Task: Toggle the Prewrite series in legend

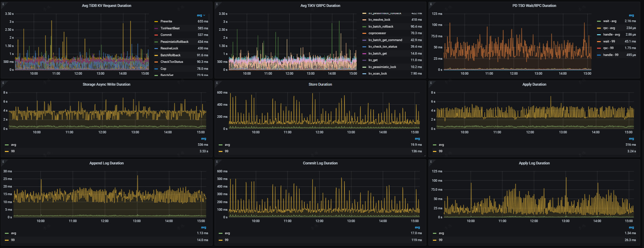Action: tap(166, 21)
